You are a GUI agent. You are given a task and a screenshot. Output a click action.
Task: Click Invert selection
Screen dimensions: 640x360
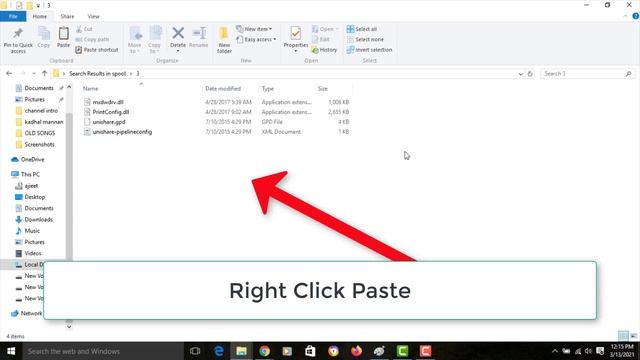pyautogui.click(x=369, y=50)
